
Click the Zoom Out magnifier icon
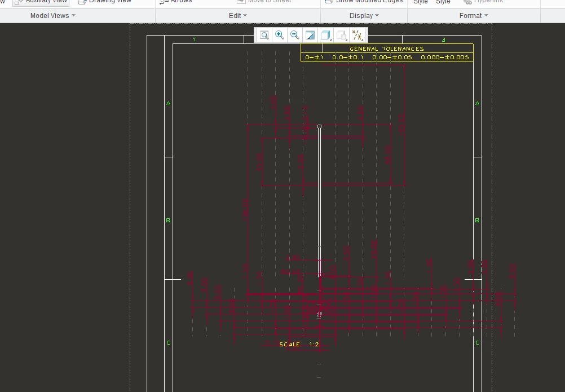coord(295,35)
